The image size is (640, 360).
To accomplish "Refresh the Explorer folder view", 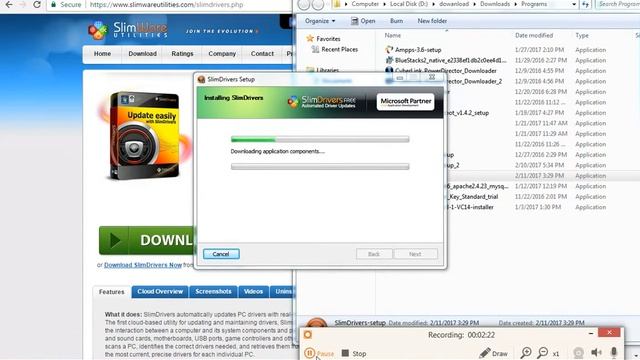I will click(586, 4).
